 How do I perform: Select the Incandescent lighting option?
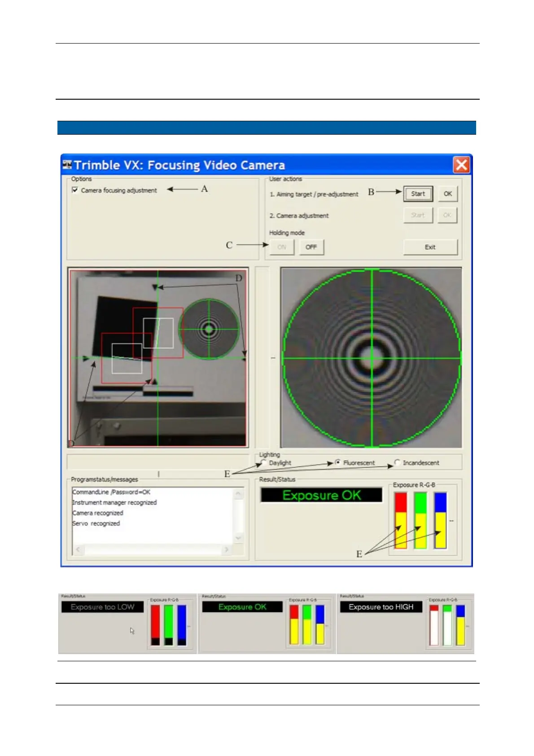[x=397, y=462]
